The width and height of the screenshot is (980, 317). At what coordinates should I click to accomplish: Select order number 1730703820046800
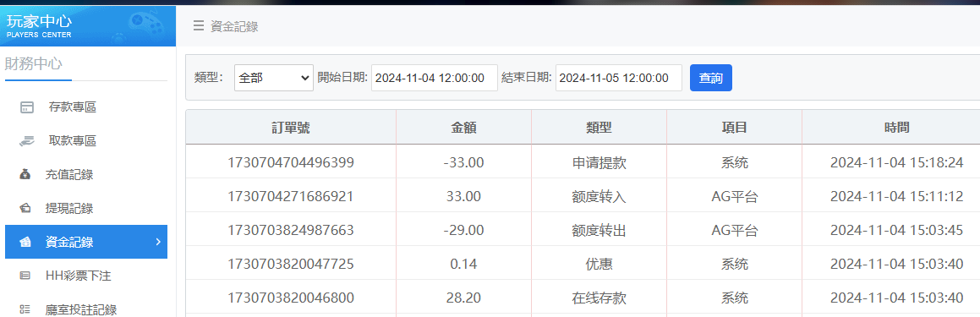point(291,298)
